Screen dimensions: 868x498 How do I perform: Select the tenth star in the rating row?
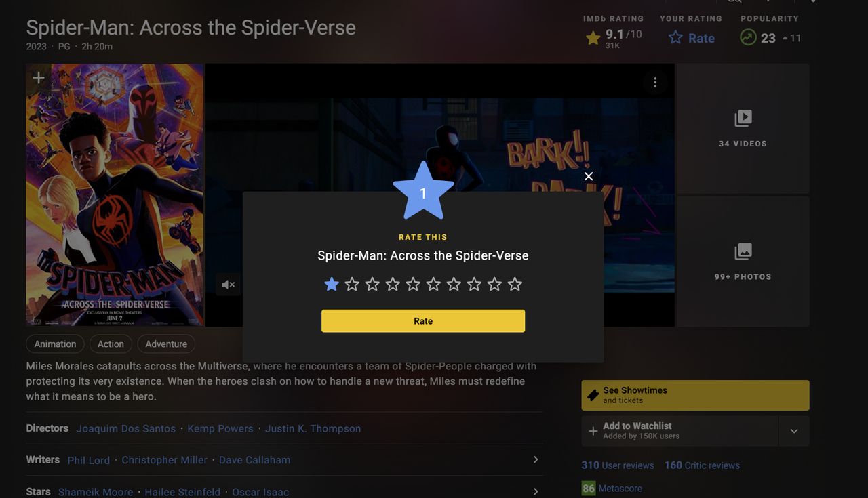point(515,284)
